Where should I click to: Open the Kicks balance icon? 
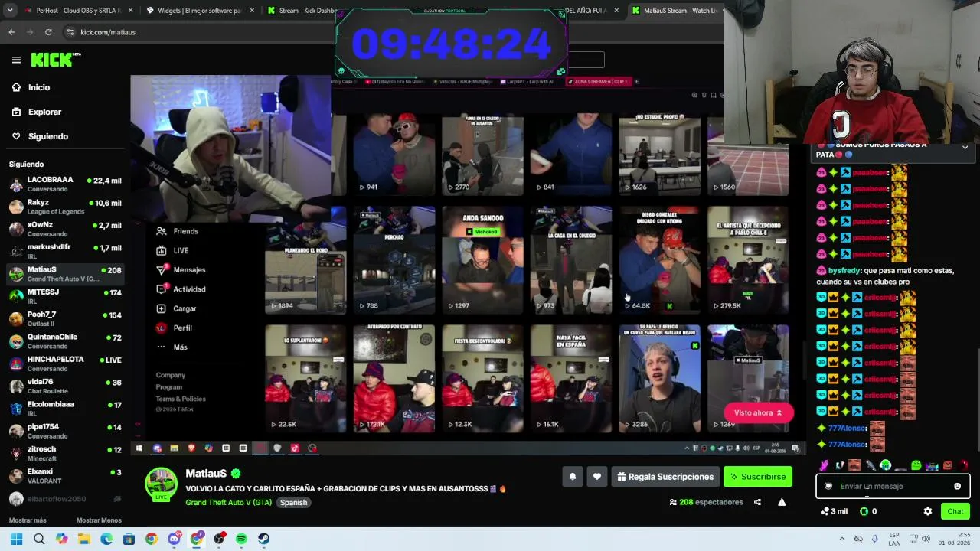864,511
